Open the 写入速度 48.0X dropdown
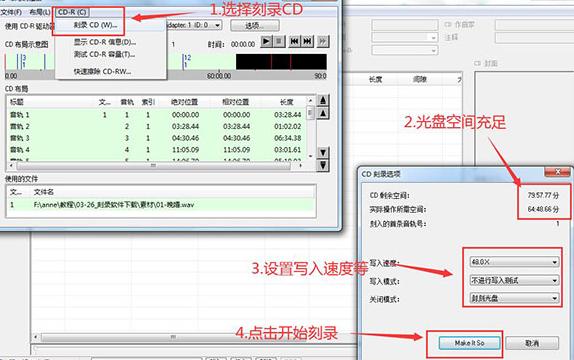Image resolution: width=574 pixels, height=360 pixels. tap(514, 262)
